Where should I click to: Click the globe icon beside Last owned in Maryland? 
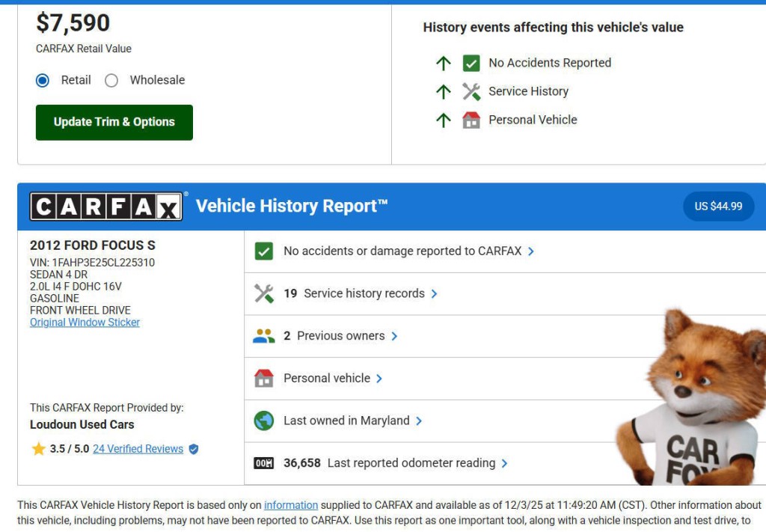[263, 421]
